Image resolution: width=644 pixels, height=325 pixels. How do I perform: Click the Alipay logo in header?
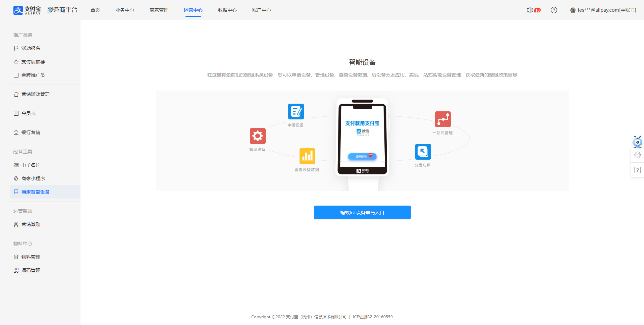[27, 10]
